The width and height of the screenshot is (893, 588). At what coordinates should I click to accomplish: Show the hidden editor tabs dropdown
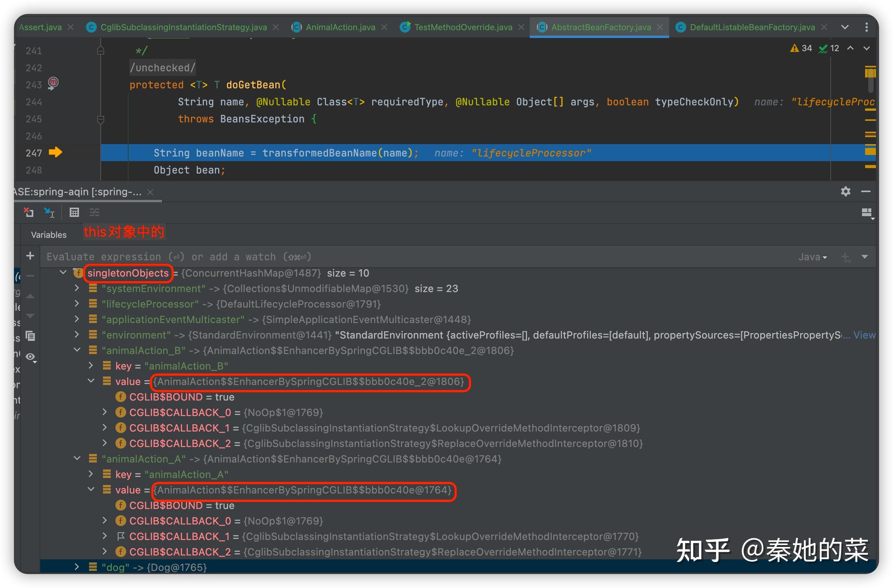(845, 27)
